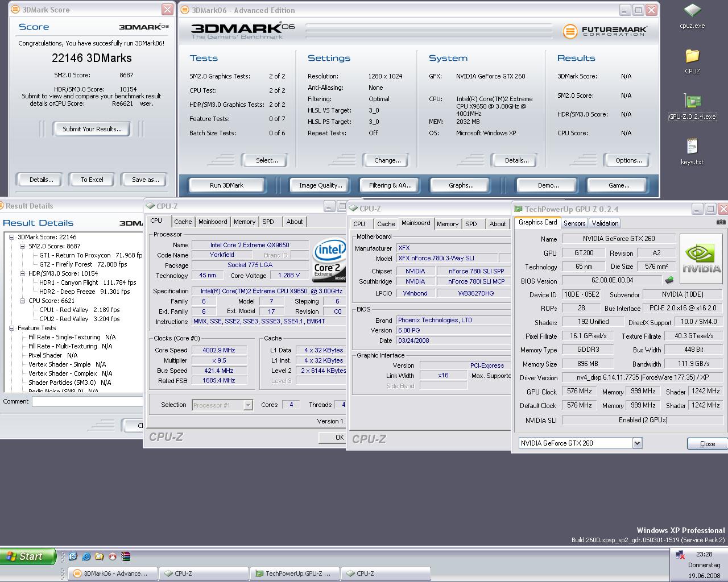Click the Futuremark Corporation logo

(605, 31)
